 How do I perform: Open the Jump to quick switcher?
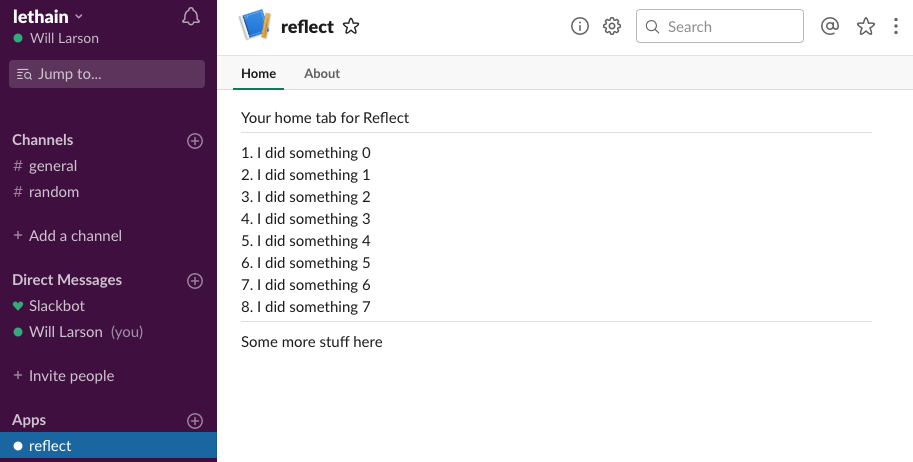[107, 74]
